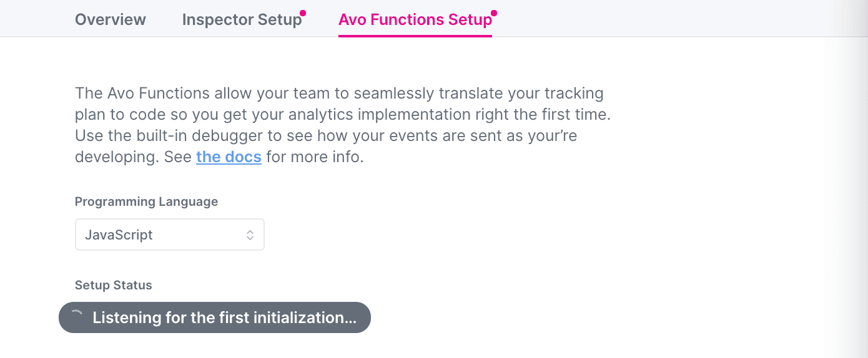
Task: Select the Avo Functions Setup tab
Action: coord(415,19)
